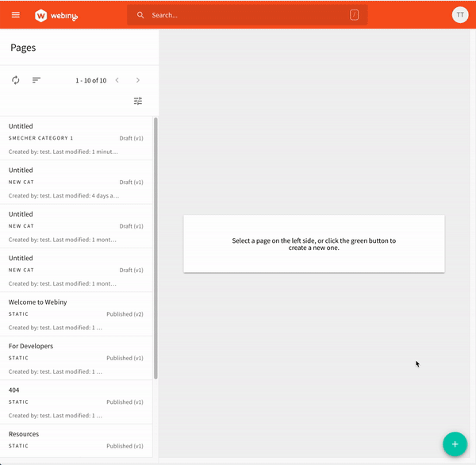Image resolution: width=476 pixels, height=465 pixels.
Task: Click the Webiny logo
Action: [56, 16]
